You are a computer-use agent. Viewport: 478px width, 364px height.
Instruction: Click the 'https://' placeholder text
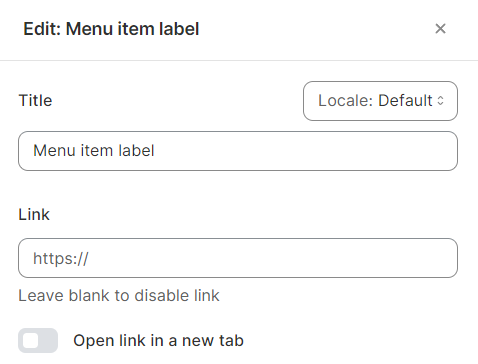(61, 258)
